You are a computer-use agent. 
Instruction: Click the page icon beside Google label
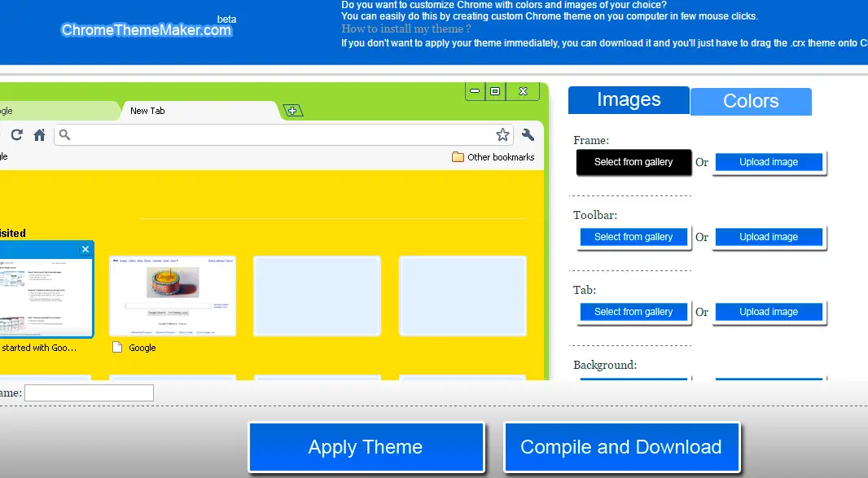click(x=117, y=347)
